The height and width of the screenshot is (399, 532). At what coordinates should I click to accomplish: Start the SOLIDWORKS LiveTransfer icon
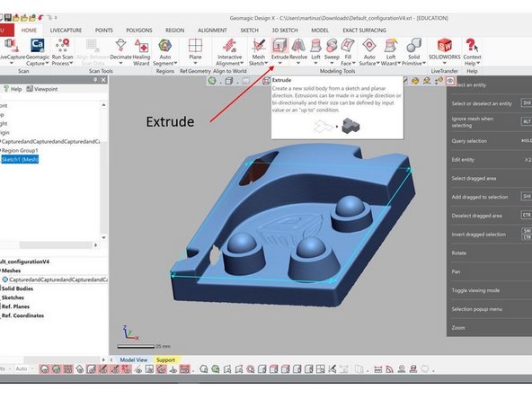click(x=445, y=45)
